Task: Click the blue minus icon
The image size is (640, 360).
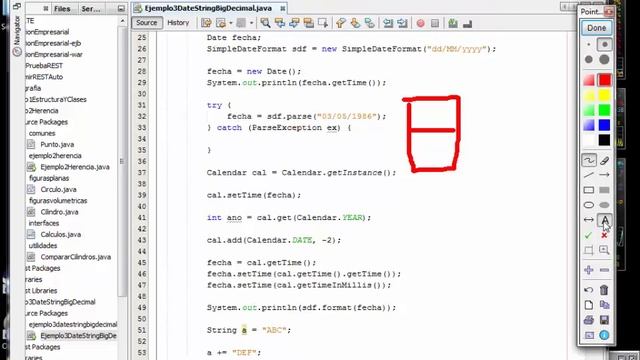Action: pyautogui.click(x=604, y=270)
